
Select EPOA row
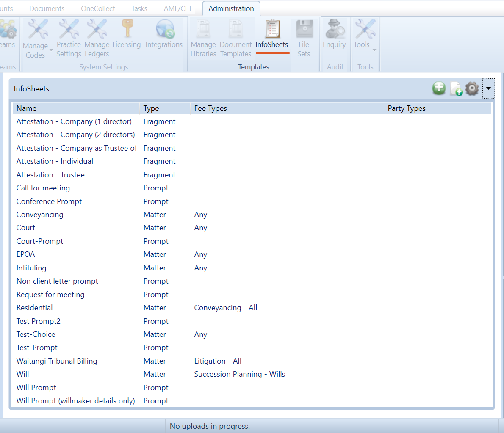(x=252, y=254)
